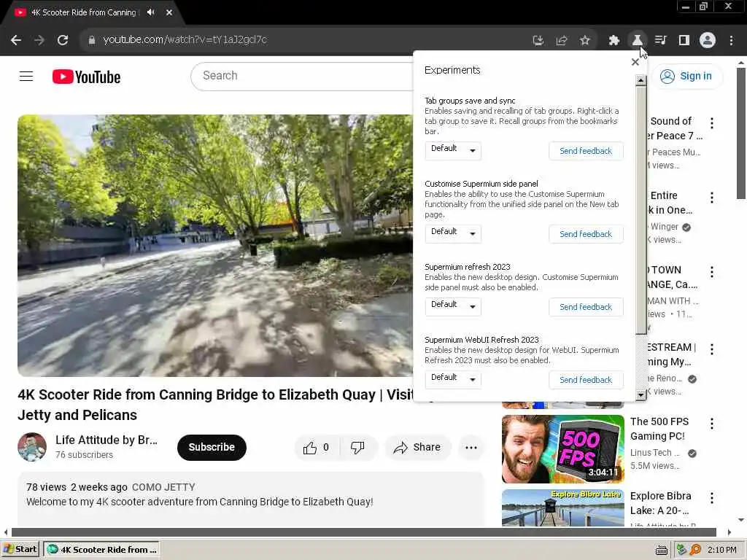This screenshot has width=747, height=560.
Task: Open options for The 500 FPS Gaming PC video
Action: tap(712, 424)
